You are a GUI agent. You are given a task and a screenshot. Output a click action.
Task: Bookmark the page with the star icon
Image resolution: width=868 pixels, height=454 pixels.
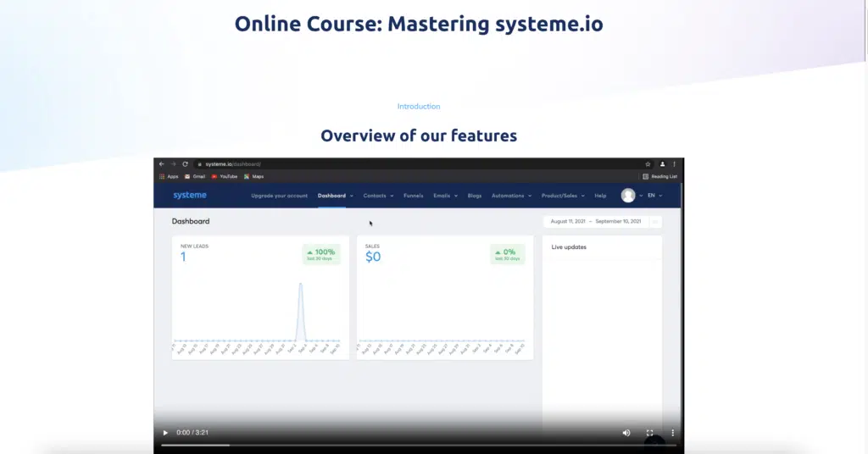click(x=648, y=163)
